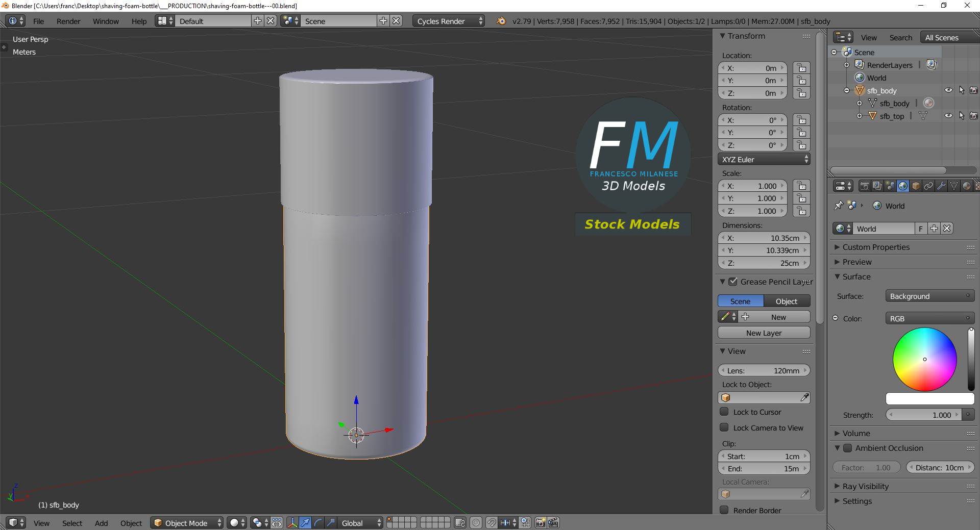Open the Render properties tab (camera icon)
This screenshot has height=530, width=980.
(x=865, y=186)
